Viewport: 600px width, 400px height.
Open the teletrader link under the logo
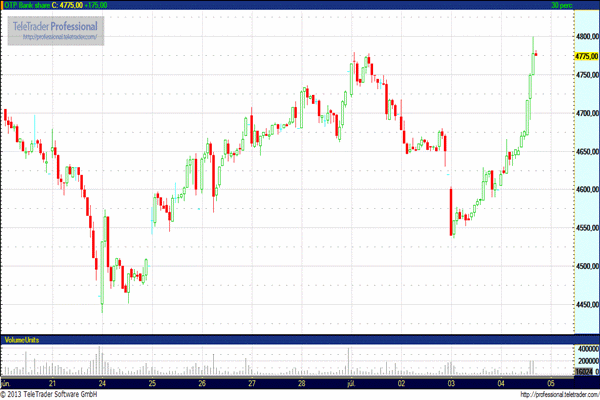[x=59, y=37]
